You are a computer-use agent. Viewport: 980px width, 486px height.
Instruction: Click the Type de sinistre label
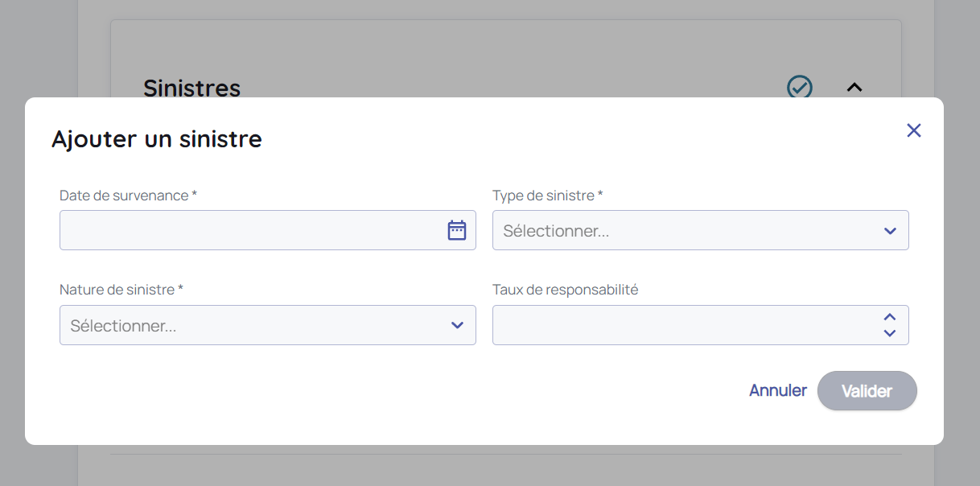546,196
